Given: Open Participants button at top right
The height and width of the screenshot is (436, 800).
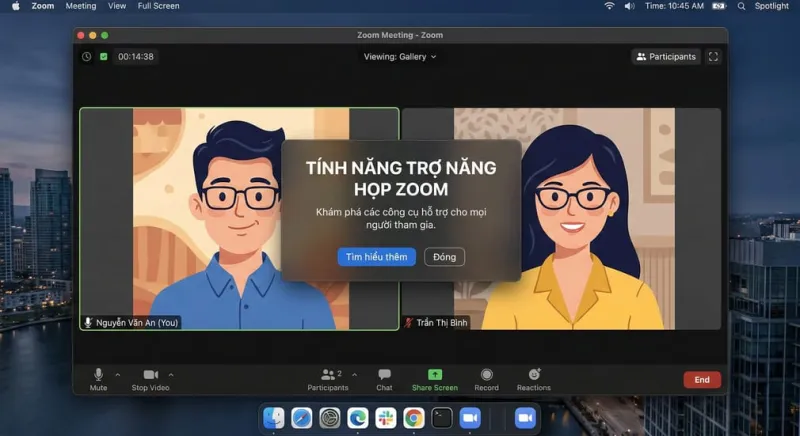Looking at the screenshot, I should coord(666,57).
